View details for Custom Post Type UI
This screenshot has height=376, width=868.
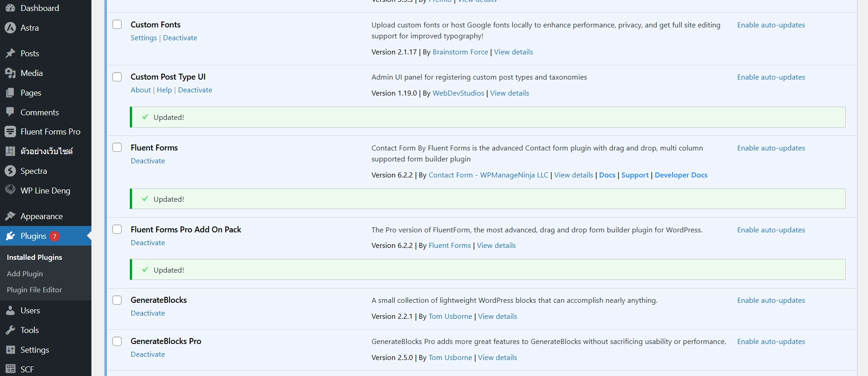click(510, 93)
